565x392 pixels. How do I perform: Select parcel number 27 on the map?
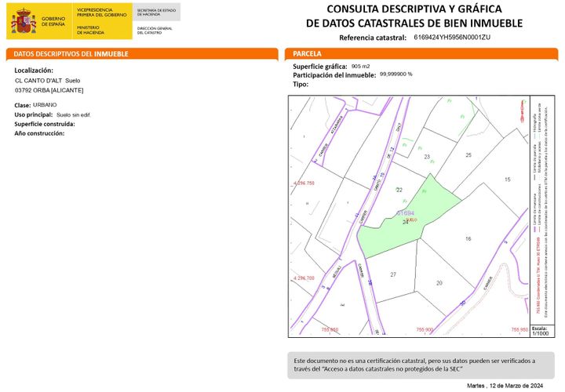coord(393,274)
